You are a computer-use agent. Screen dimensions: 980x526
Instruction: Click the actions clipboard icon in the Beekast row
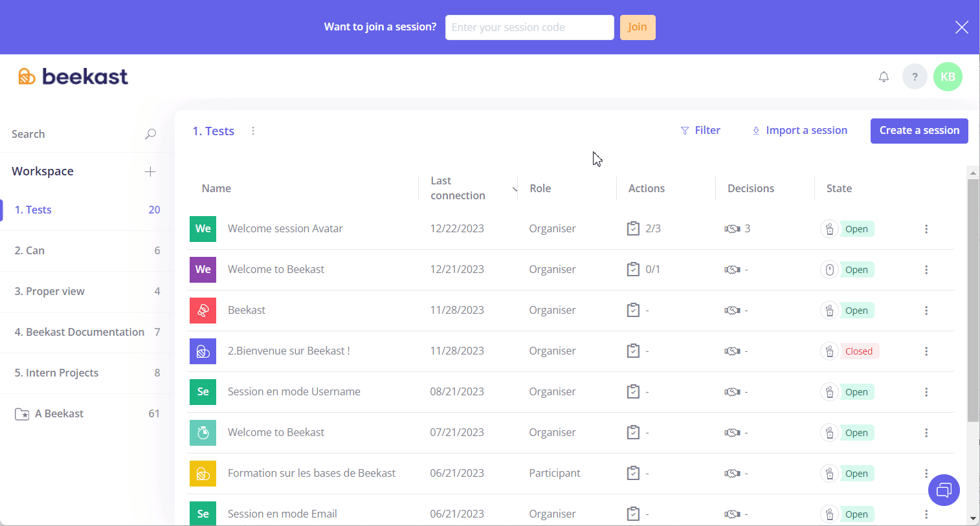point(633,310)
